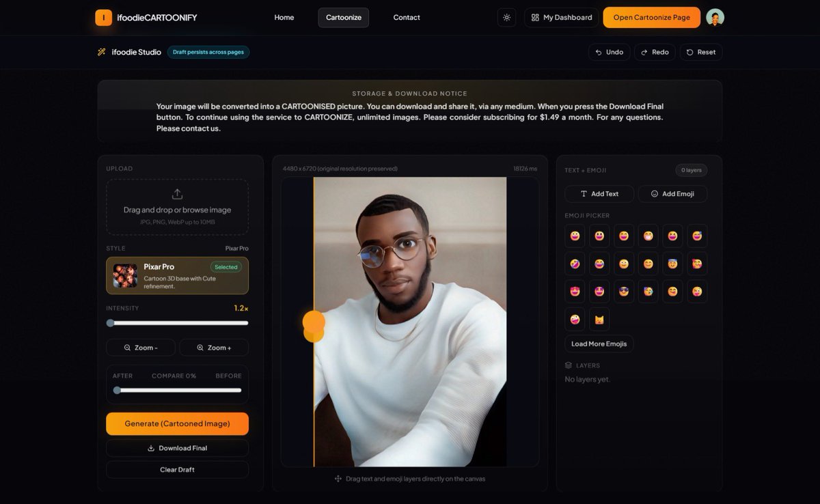Click the Download Final button

pyautogui.click(x=177, y=448)
